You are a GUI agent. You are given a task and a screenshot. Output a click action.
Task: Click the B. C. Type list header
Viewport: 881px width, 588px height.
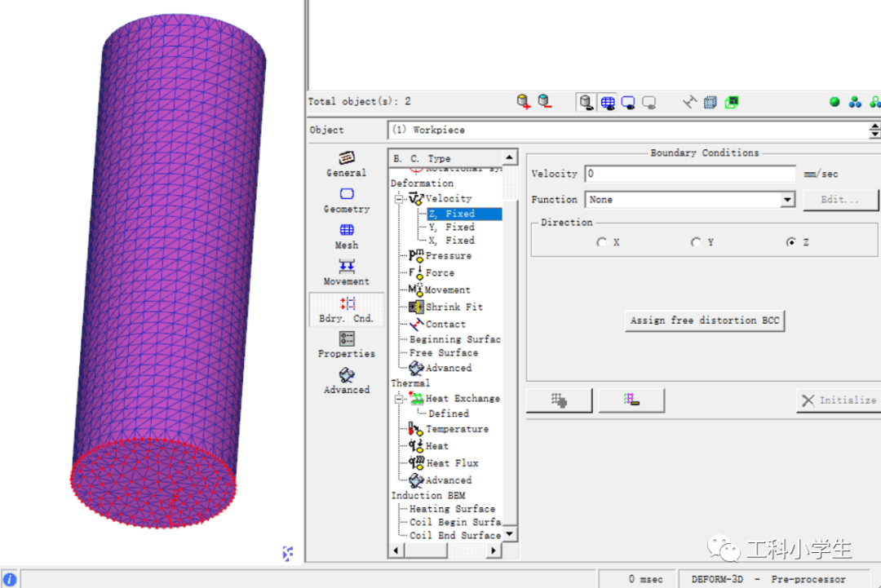pos(445,158)
